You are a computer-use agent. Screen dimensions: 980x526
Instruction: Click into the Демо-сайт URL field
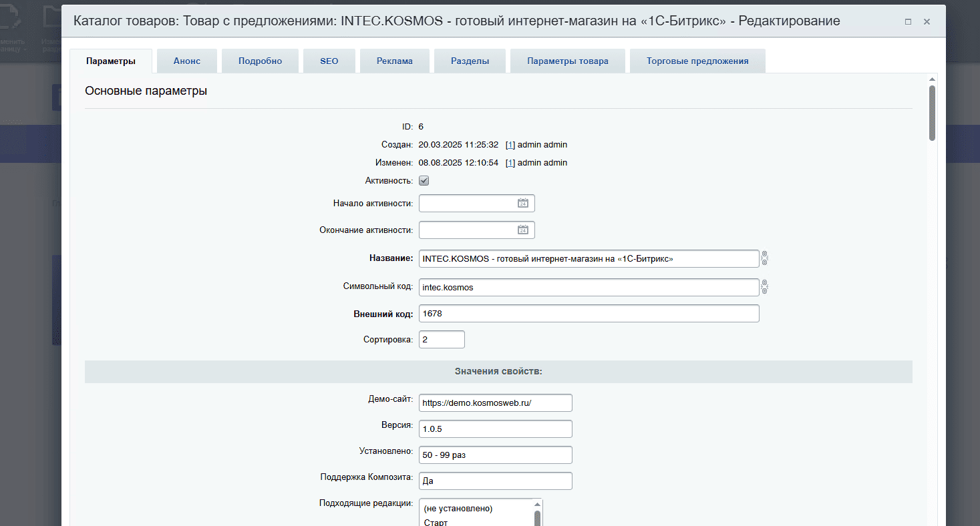[x=495, y=403]
